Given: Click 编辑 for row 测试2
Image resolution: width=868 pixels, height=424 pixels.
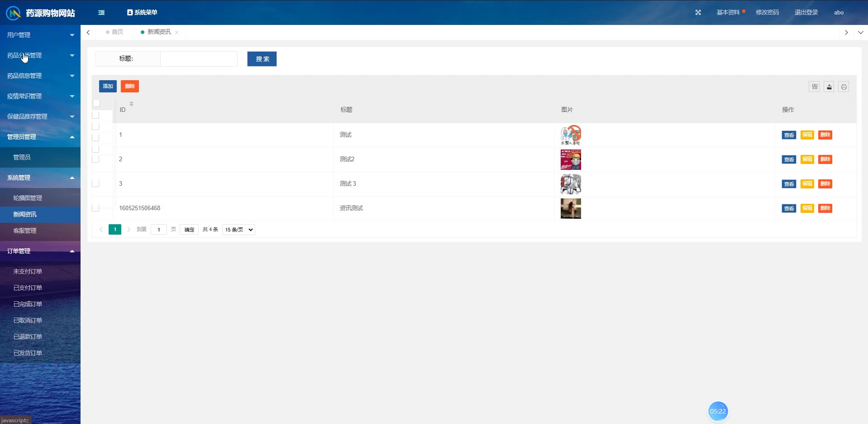Looking at the screenshot, I should pos(807,159).
